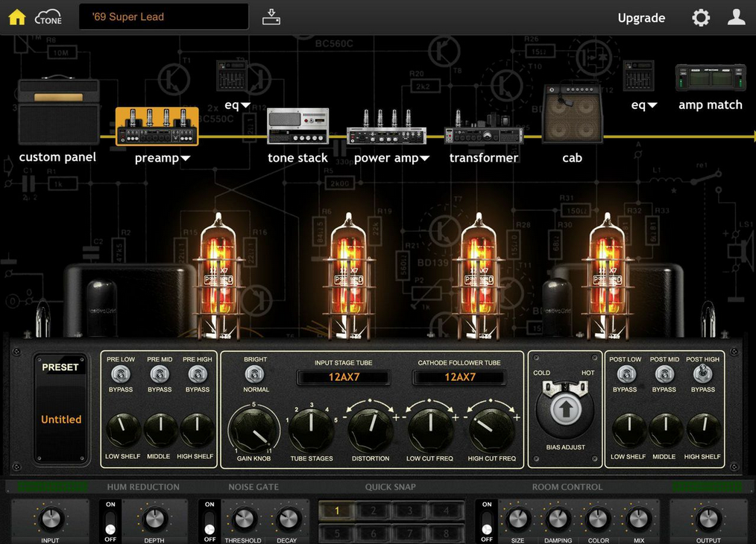The height and width of the screenshot is (544, 756).
Task: Click the Bias Adjust arrow button
Action: click(x=566, y=410)
